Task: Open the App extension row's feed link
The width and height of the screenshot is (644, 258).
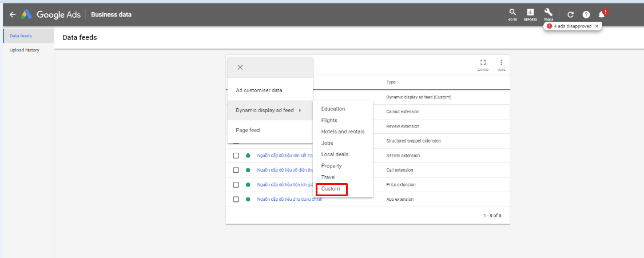Action: (289, 199)
